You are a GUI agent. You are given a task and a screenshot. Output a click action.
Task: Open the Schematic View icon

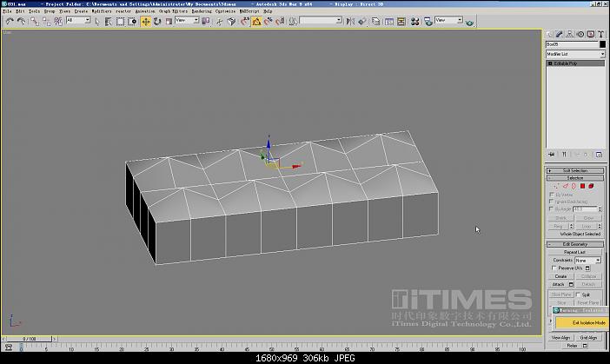tap(401, 22)
